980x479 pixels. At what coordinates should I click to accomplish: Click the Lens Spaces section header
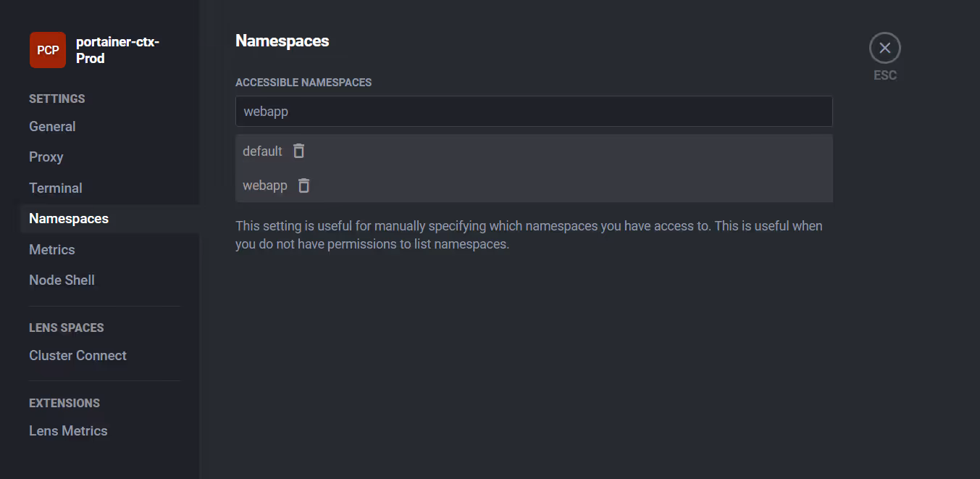pyautogui.click(x=67, y=328)
